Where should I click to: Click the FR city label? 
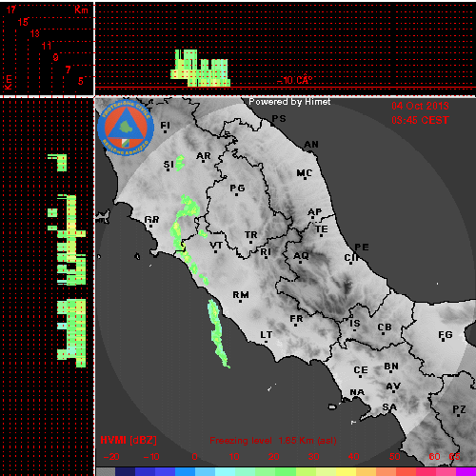[x=296, y=318]
